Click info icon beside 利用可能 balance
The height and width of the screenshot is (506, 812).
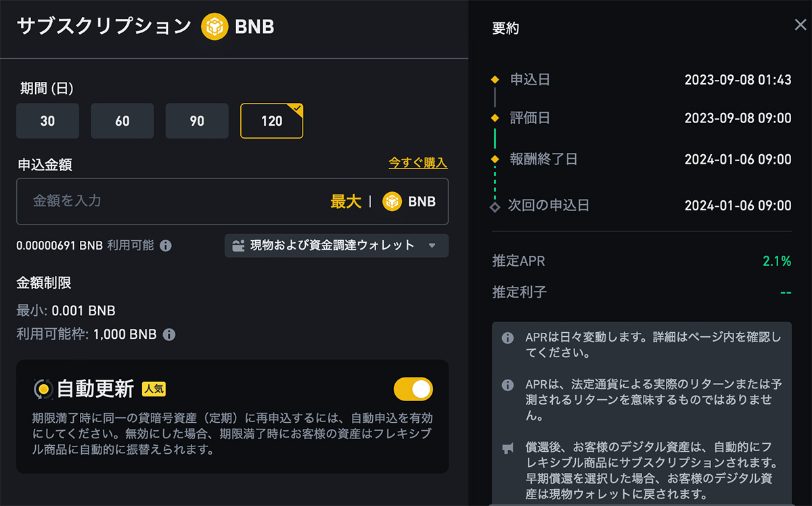point(165,246)
